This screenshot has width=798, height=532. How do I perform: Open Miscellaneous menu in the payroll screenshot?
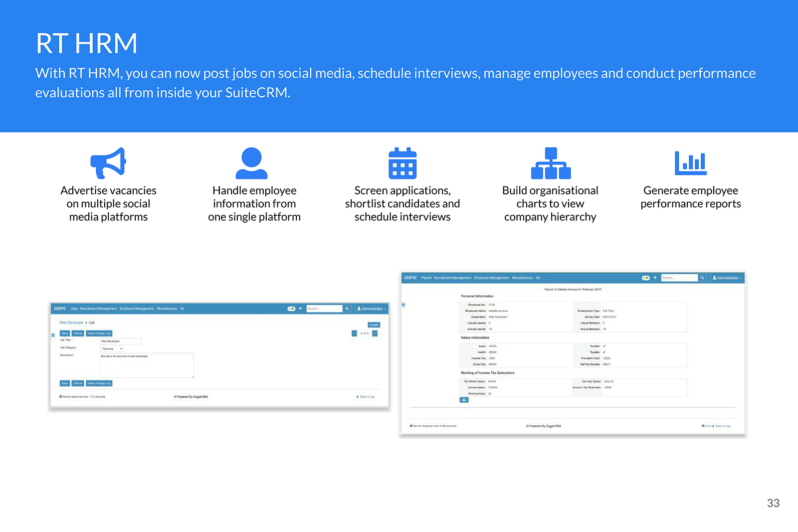(x=522, y=278)
